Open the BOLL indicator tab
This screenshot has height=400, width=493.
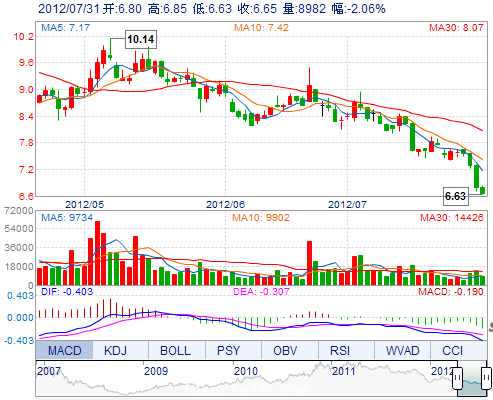pyautogui.click(x=176, y=350)
